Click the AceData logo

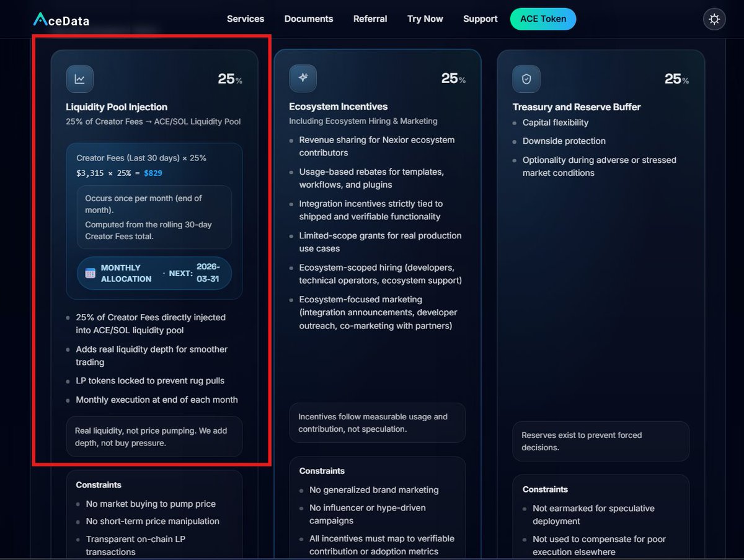coord(61,20)
